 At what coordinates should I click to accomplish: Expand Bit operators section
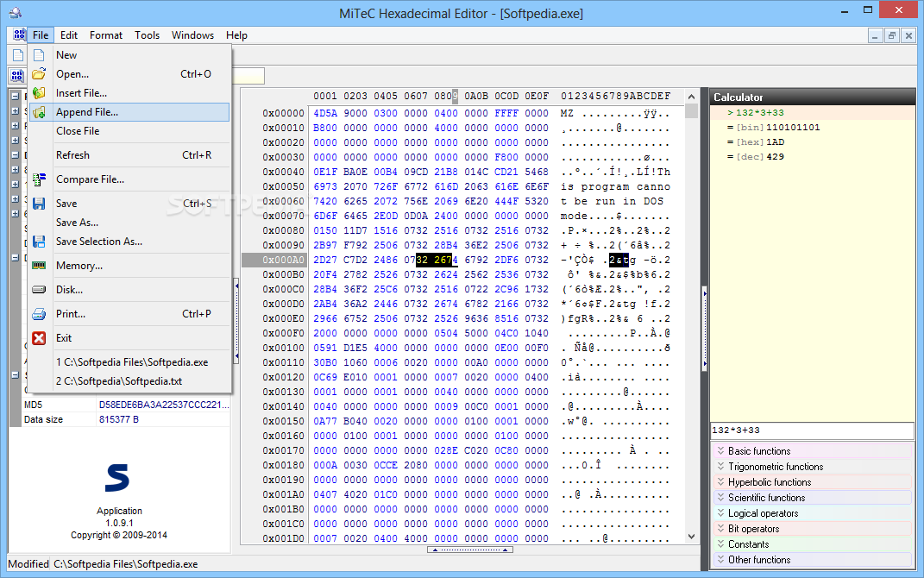click(x=813, y=529)
